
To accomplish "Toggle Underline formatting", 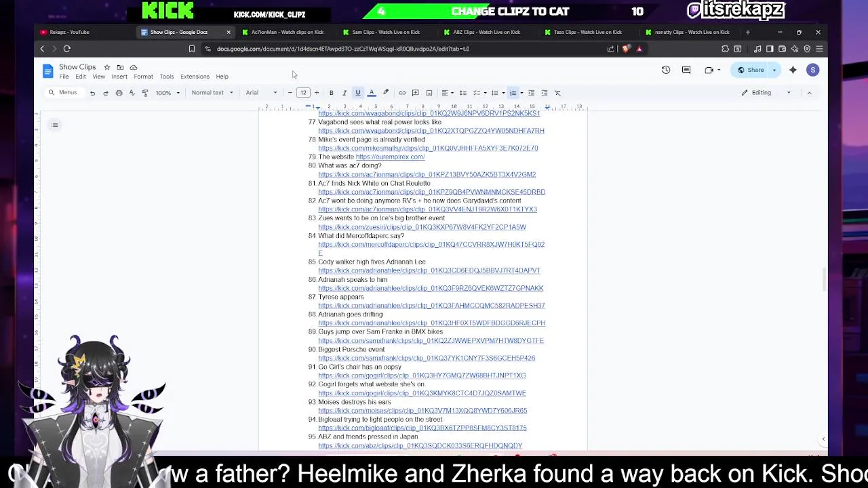I will (358, 93).
